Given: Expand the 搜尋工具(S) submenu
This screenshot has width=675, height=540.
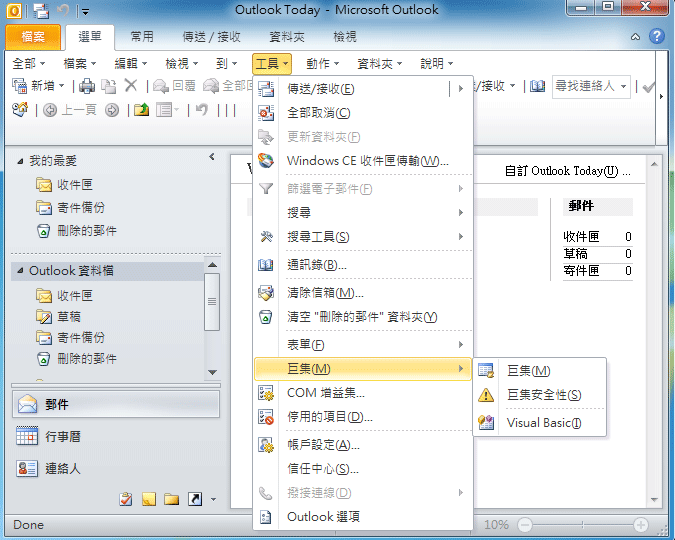Looking at the screenshot, I should click(x=362, y=237).
